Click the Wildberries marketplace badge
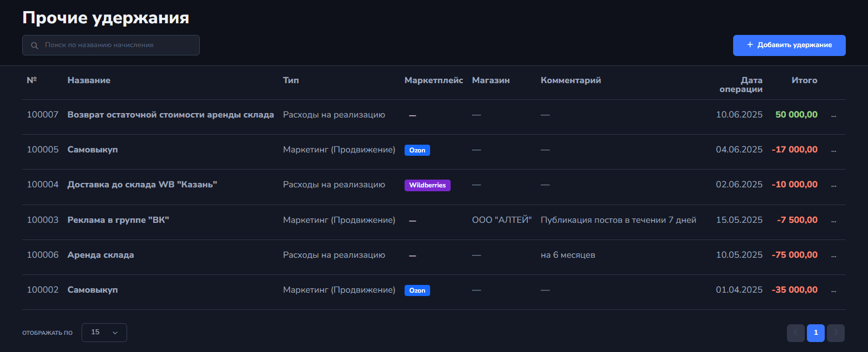The width and height of the screenshot is (868, 352). point(427,185)
